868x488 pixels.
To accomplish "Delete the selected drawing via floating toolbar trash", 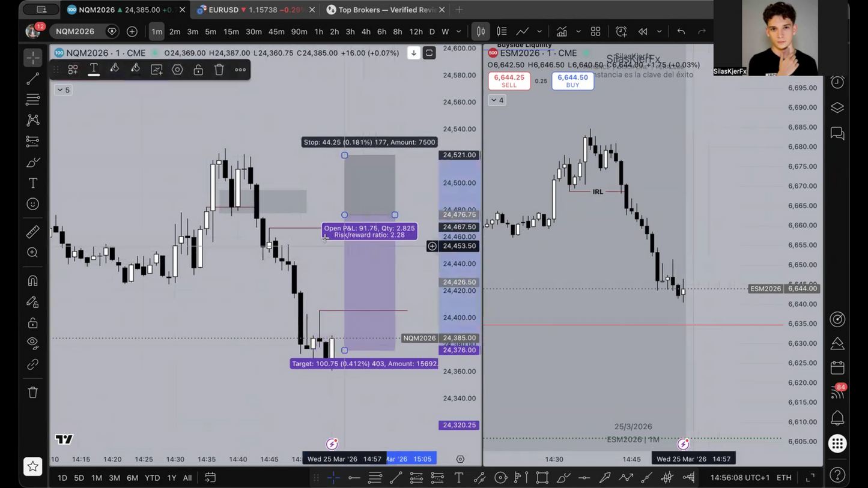I will click(x=219, y=70).
